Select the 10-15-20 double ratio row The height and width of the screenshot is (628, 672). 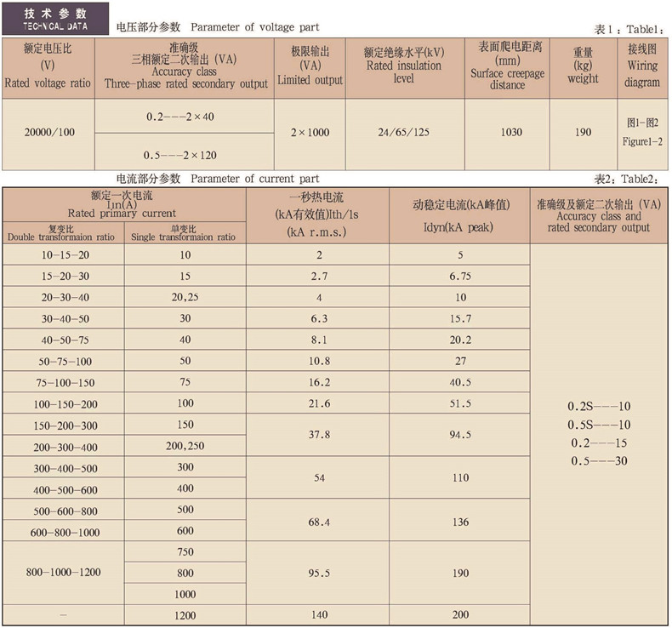click(x=65, y=254)
